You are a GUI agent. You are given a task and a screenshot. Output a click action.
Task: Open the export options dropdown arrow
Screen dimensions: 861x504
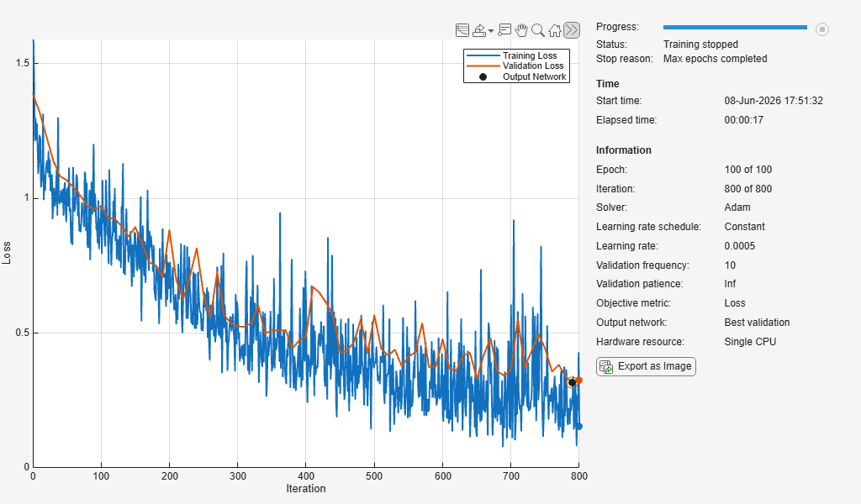(x=491, y=31)
